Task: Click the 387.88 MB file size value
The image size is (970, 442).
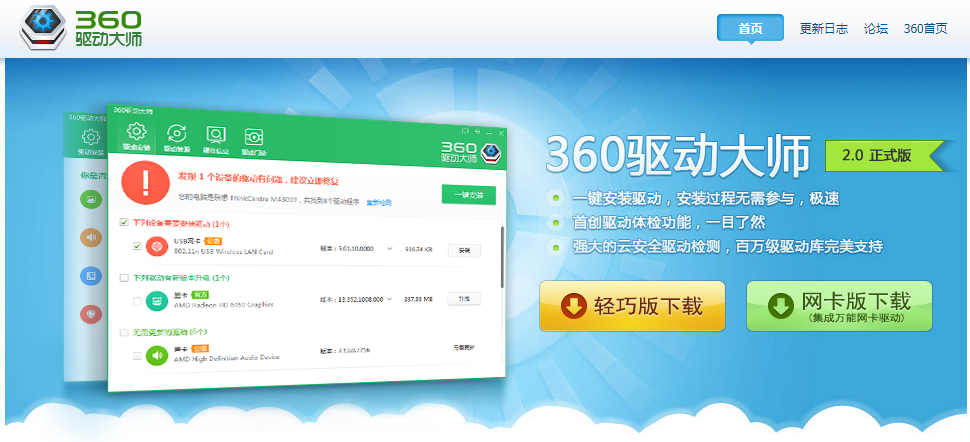Action: 418,299
